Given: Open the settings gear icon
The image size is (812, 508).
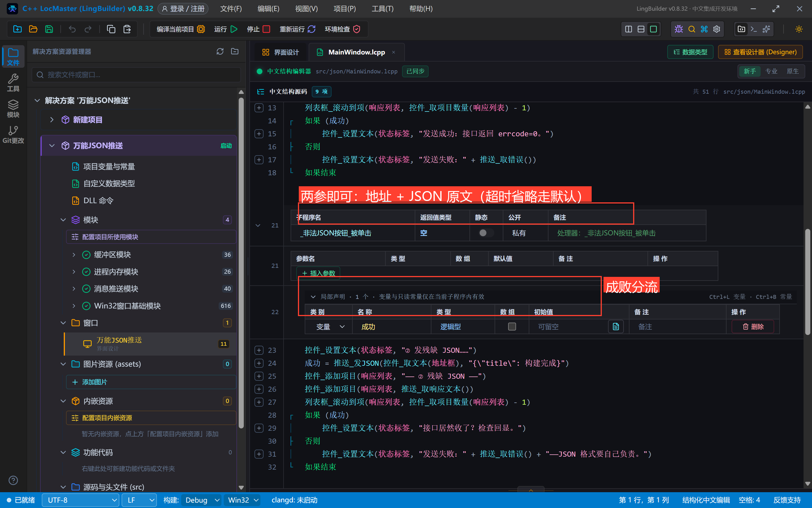Looking at the screenshot, I should [717, 29].
